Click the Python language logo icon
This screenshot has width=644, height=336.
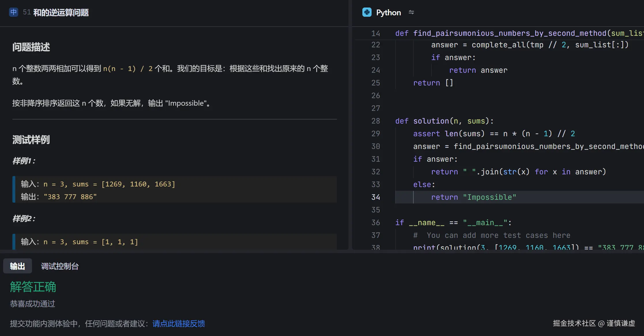coord(367,12)
